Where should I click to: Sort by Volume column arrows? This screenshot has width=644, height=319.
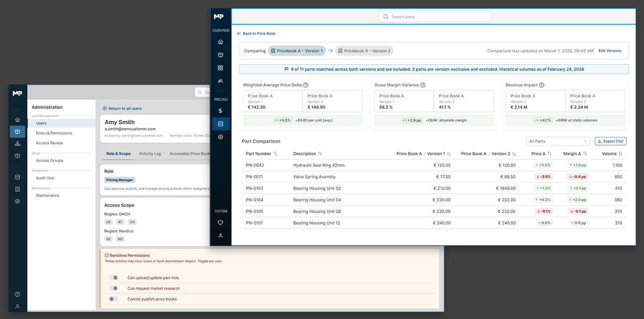pyautogui.click(x=621, y=154)
